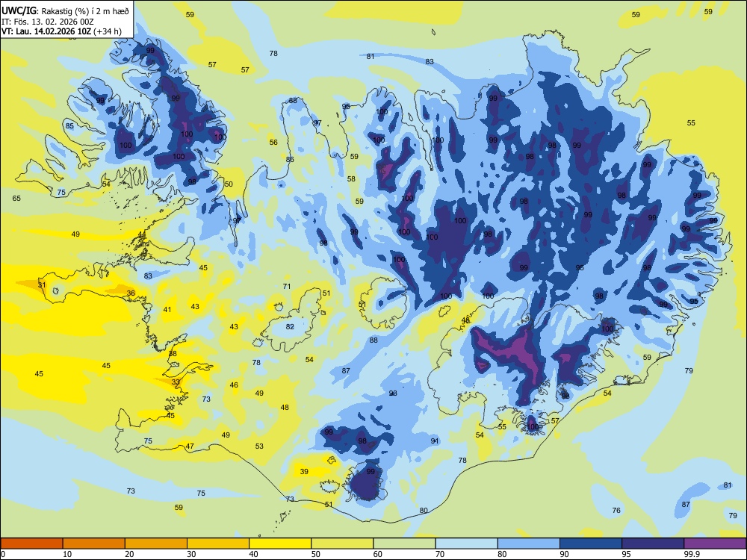This screenshot has height=560, width=747.
Task: Click the '53' humidity value on the map
Action: tap(259, 447)
